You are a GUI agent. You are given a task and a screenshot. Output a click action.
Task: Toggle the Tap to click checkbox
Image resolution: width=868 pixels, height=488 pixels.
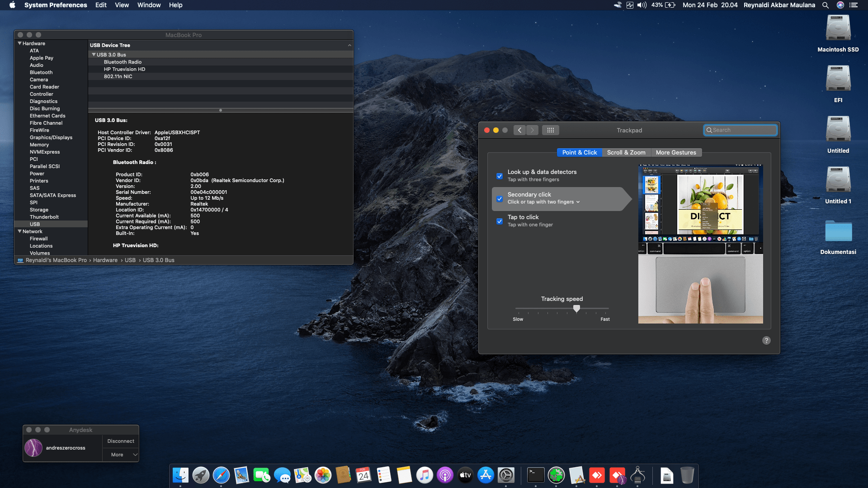tap(500, 221)
